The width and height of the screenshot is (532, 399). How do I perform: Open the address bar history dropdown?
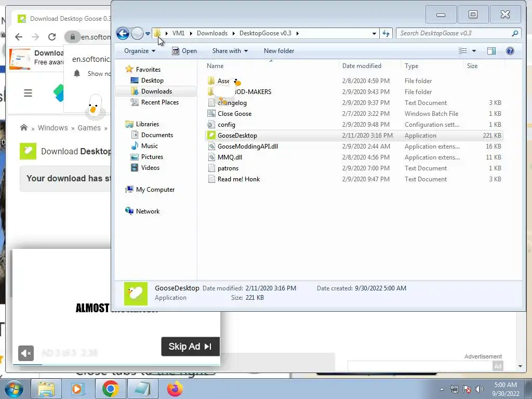click(x=374, y=33)
